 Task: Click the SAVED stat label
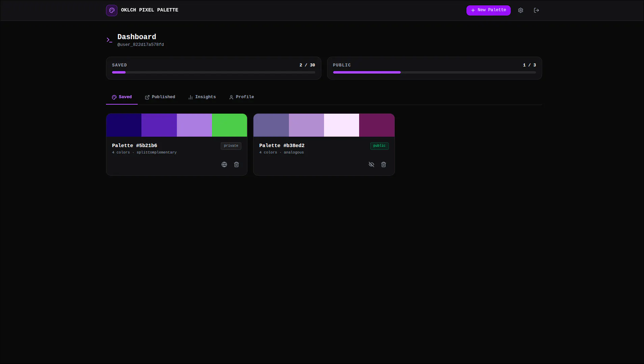(x=119, y=65)
